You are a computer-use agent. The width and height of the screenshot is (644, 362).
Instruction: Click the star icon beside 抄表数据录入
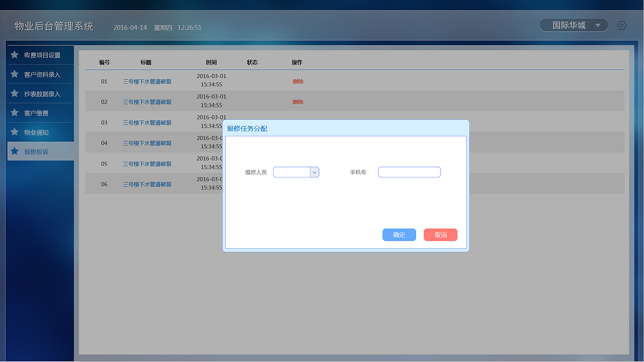point(14,93)
